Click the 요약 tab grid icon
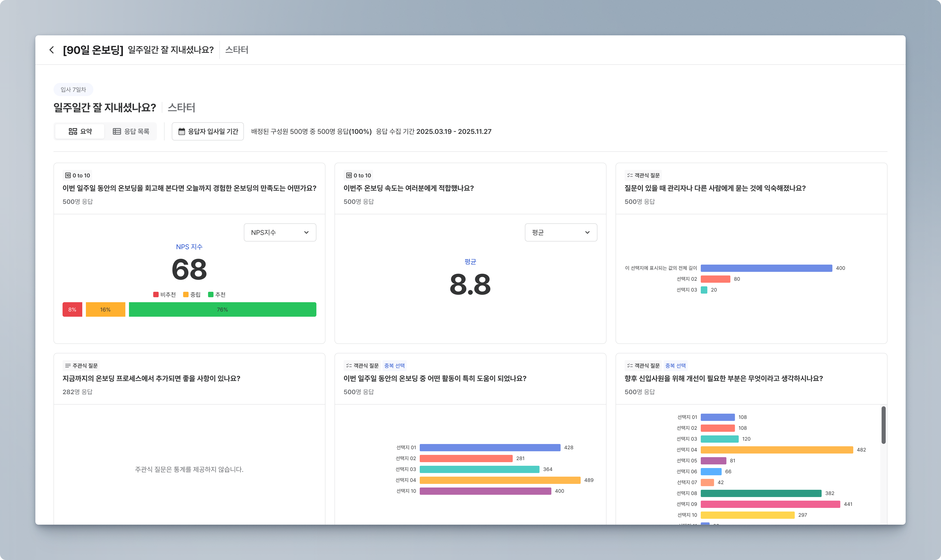 [73, 131]
